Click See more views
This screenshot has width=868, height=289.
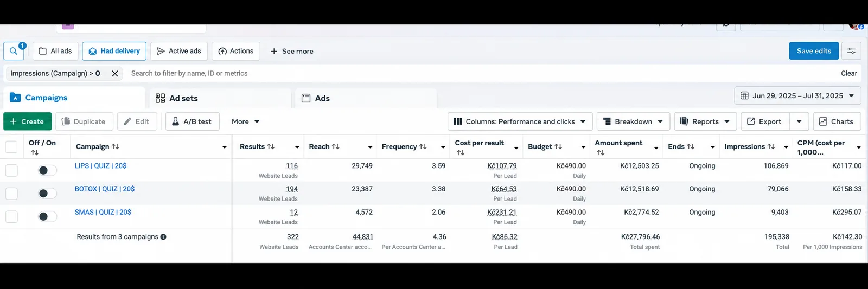(292, 51)
